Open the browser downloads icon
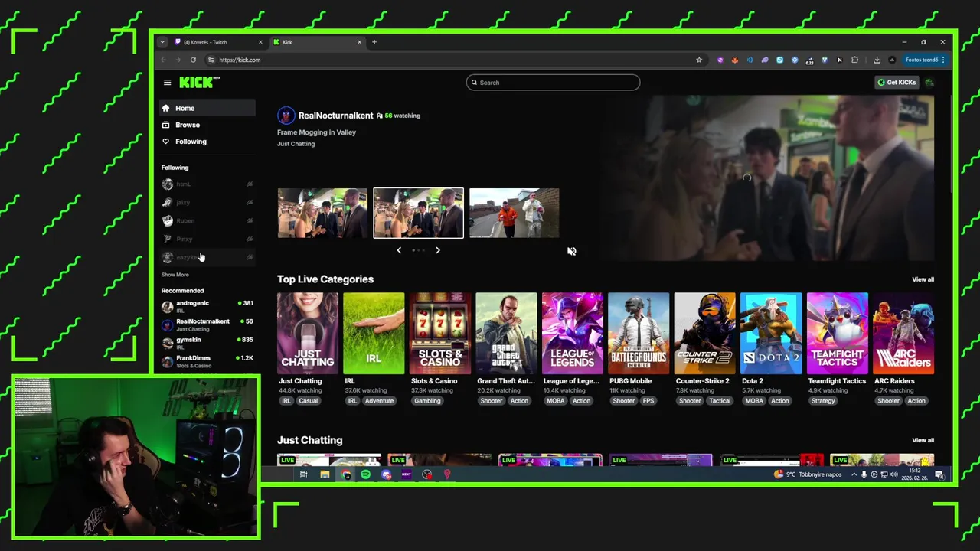Image resolution: width=980 pixels, height=551 pixels. 877,60
